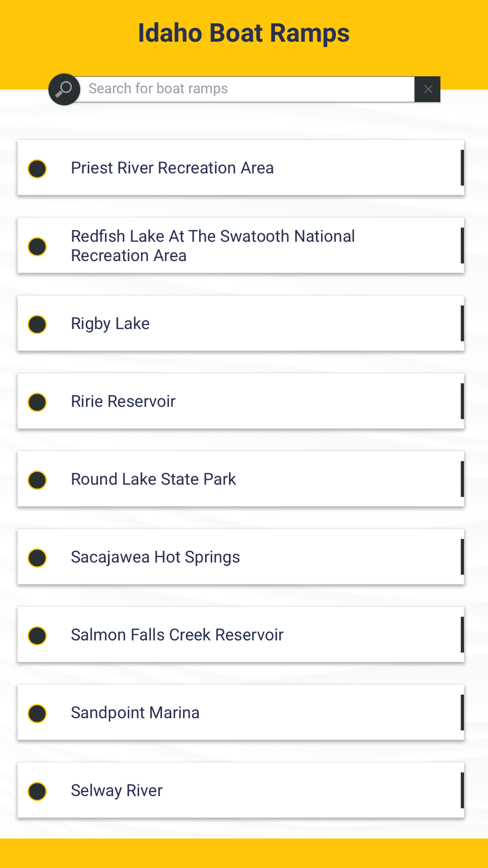This screenshot has height=868, width=488.
Task: Click Idaho Boat Ramps header title
Action: tap(244, 33)
